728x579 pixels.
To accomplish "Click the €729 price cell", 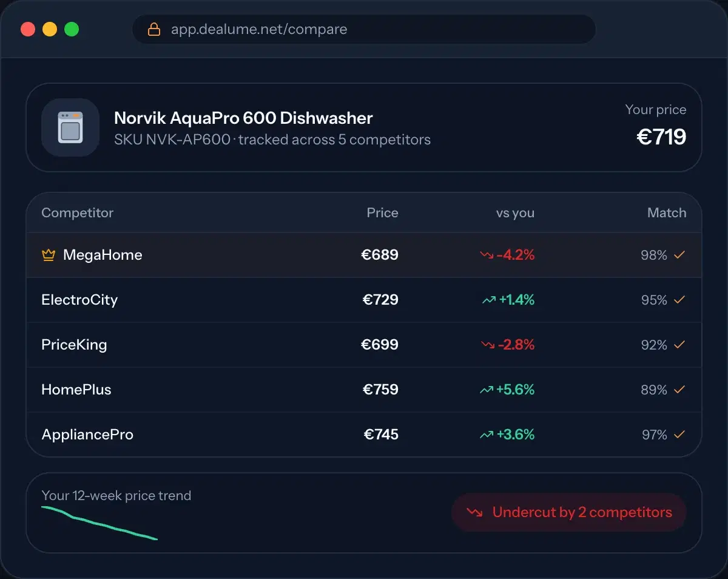I will pyautogui.click(x=380, y=300).
